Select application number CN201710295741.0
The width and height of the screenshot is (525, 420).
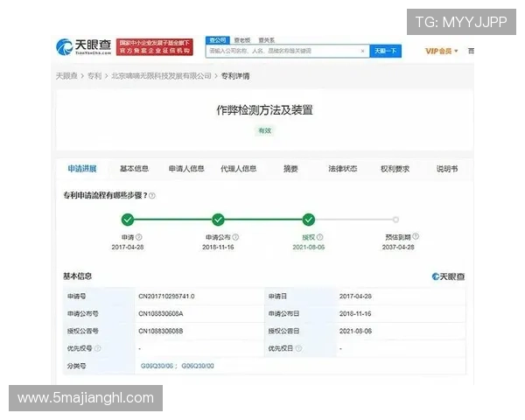tap(166, 296)
